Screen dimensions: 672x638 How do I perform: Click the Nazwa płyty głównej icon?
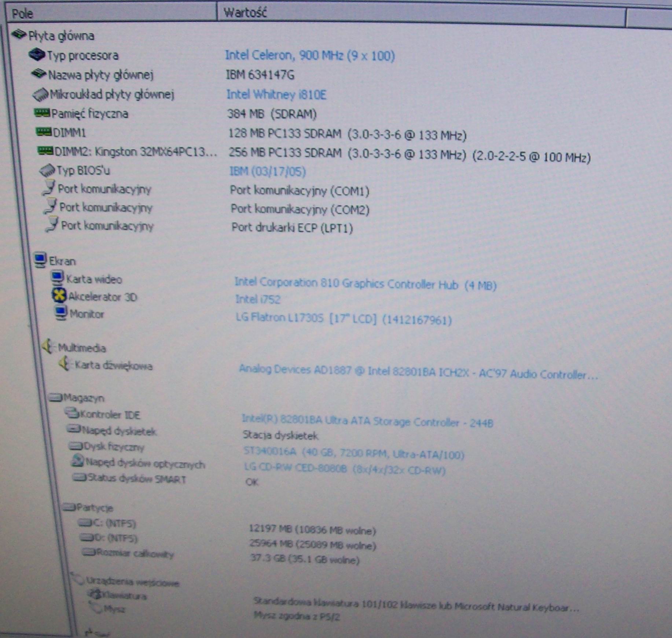(x=39, y=74)
